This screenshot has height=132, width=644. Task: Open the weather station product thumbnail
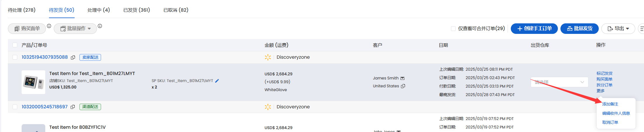(x=33, y=82)
